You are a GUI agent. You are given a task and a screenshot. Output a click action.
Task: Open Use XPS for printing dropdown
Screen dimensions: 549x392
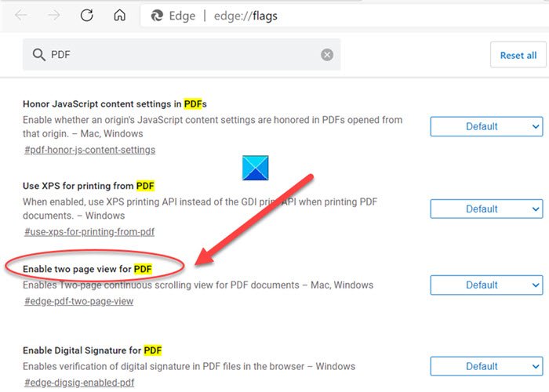(486, 209)
